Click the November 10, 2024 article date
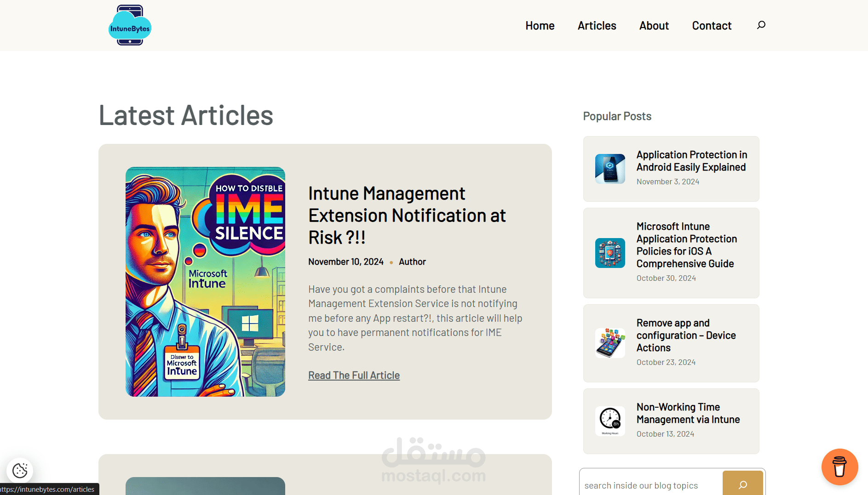The image size is (868, 495). pyautogui.click(x=346, y=262)
